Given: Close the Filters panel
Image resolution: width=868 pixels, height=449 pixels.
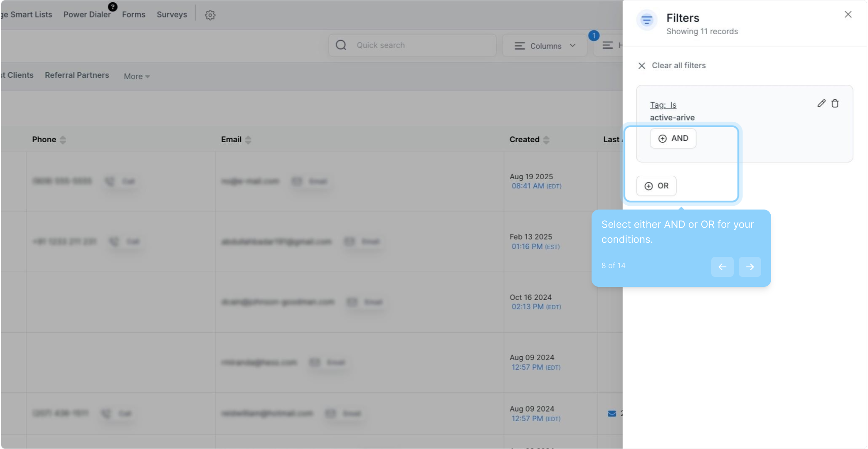Looking at the screenshot, I should tap(848, 15).
